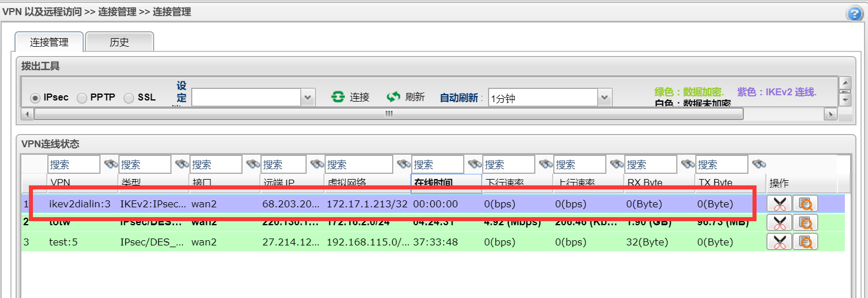Viewport: 868px width, 298px height.
Task: Click the RX Byte column search input
Action: 651,165
